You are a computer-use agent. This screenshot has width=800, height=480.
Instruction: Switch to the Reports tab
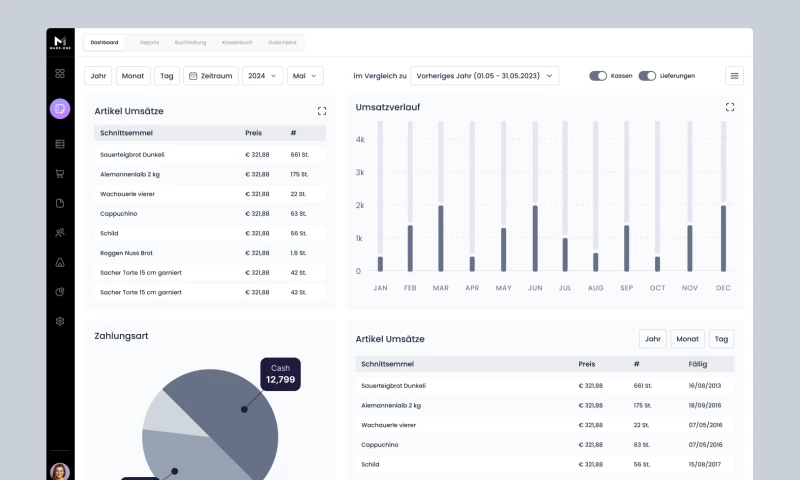[x=150, y=43]
